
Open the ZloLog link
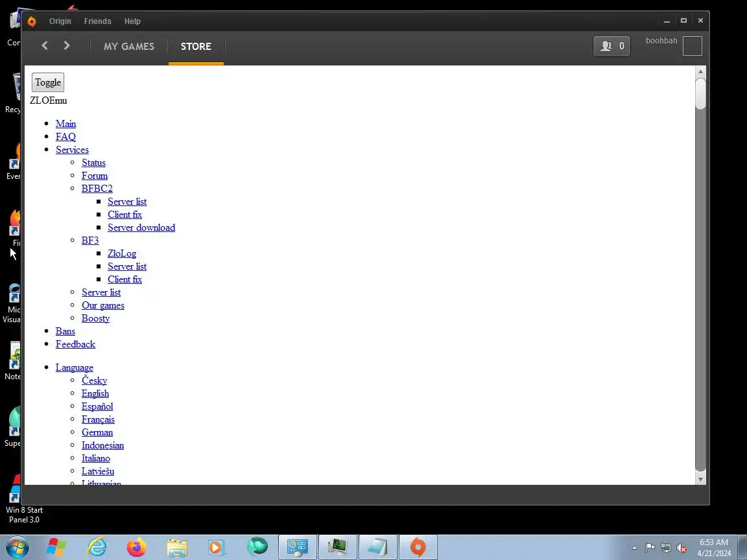(x=122, y=253)
